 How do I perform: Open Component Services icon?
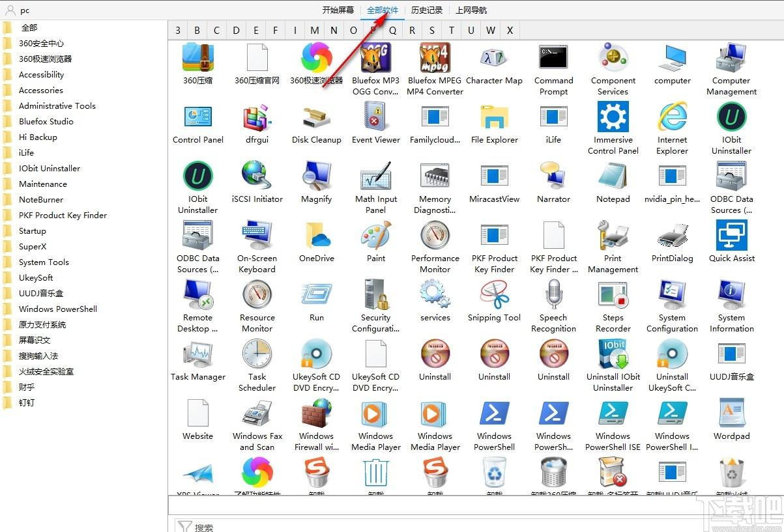613,58
